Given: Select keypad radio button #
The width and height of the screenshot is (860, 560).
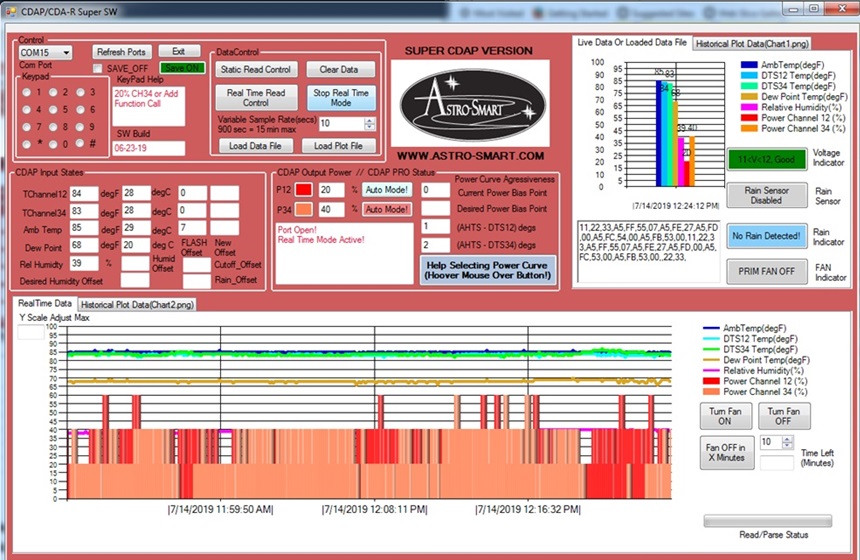Looking at the screenshot, I should pyautogui.click(x=81, y=143).
